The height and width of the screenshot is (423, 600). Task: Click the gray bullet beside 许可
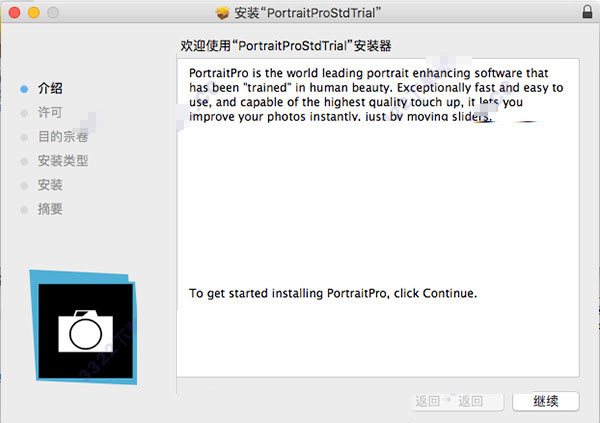tap(24, 113)
